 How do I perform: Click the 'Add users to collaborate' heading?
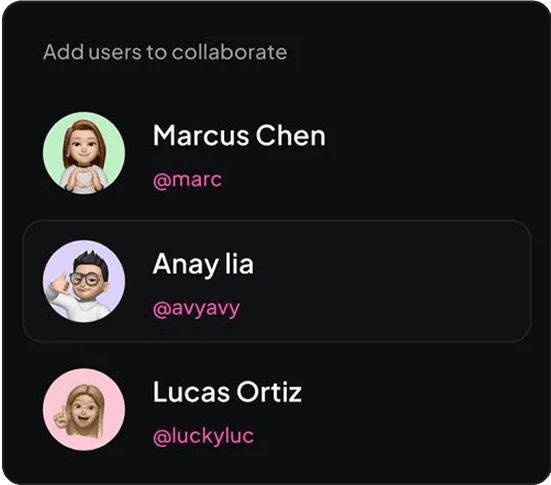165,52
